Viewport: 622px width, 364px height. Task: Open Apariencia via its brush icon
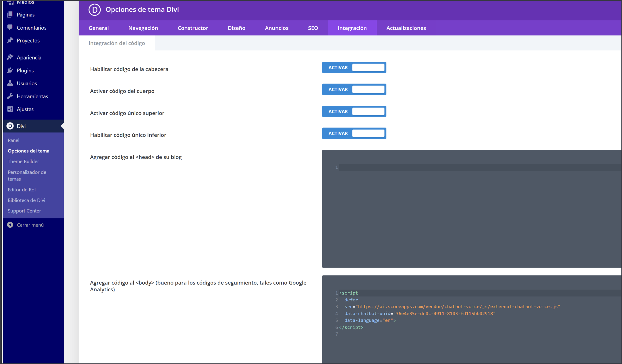pyautogui.click(x=10, y=57)
